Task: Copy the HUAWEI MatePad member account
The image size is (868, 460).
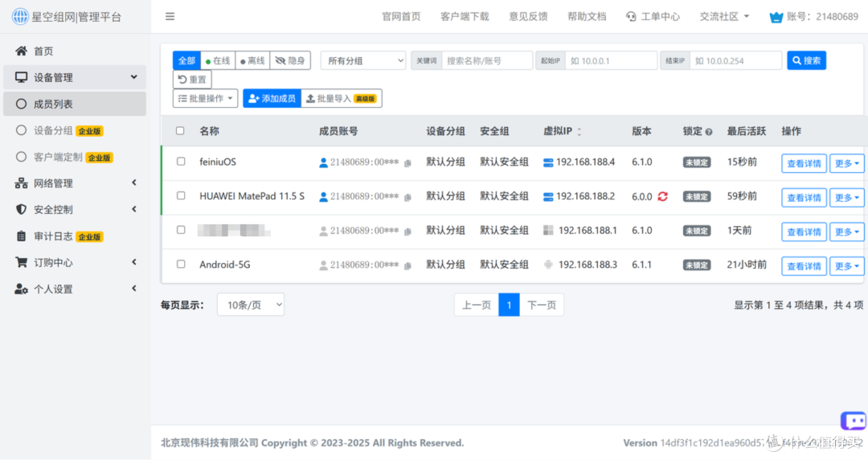Action: [407, 197]
